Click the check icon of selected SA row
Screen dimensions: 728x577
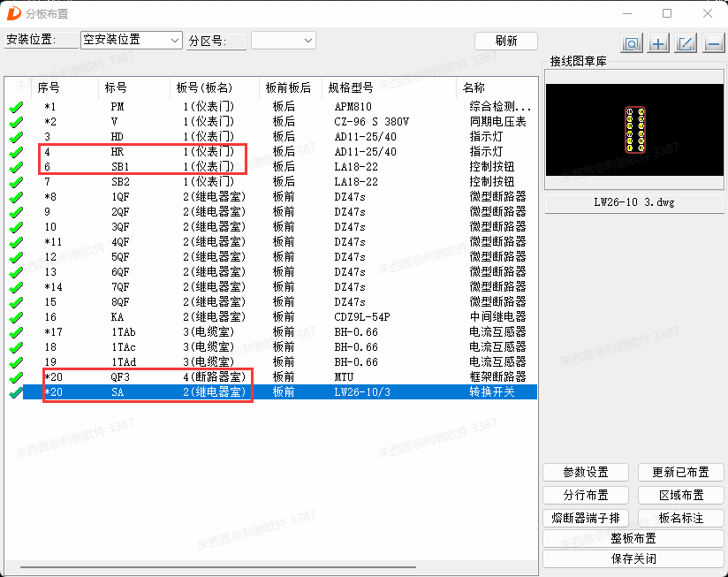[16, 392]
